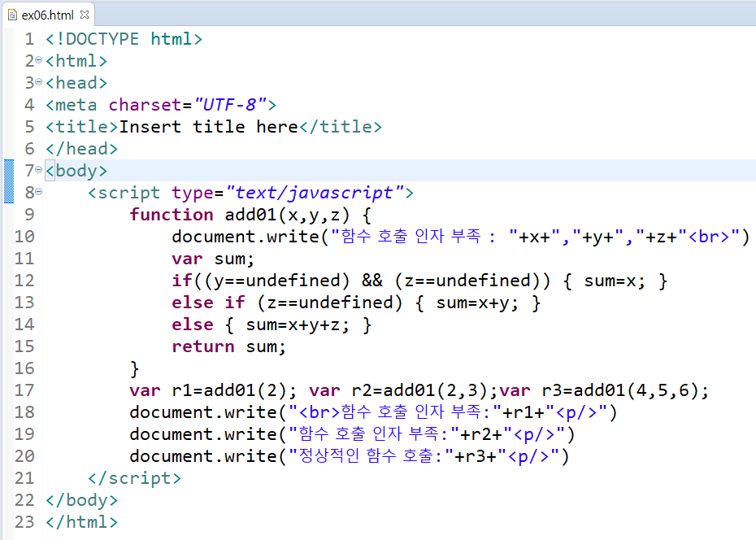The height and width of the screenshot is (540, 756).
Task: Close the ex06.html tab
Action: [85, 15]
